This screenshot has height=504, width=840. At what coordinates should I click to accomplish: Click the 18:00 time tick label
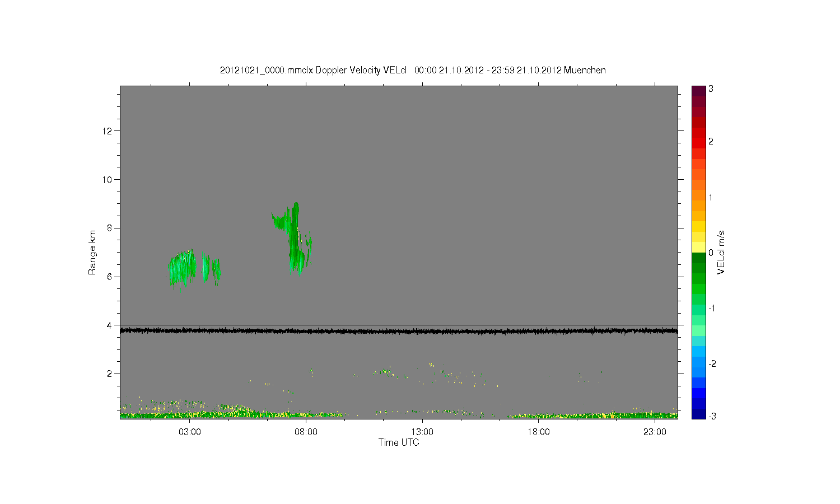tap(539, 432)
